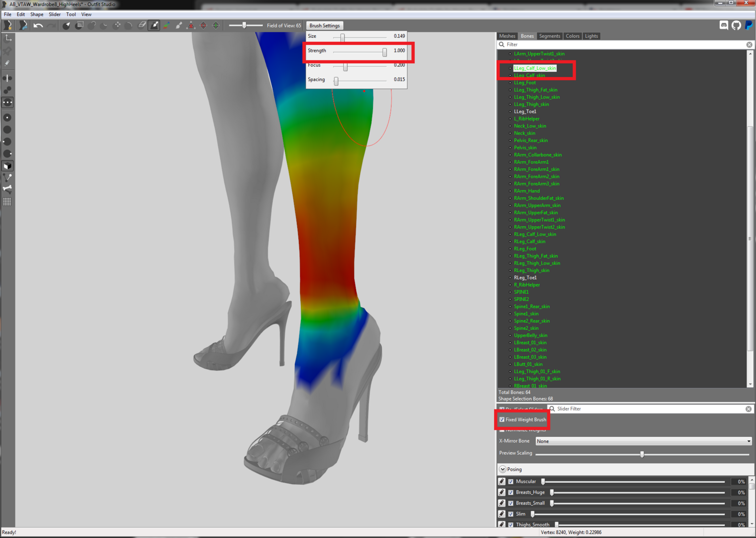Viewport: 756px width, 538px height.
Task: Click the red triangle Collapse Vertex icon
Action: pos(191,25)
